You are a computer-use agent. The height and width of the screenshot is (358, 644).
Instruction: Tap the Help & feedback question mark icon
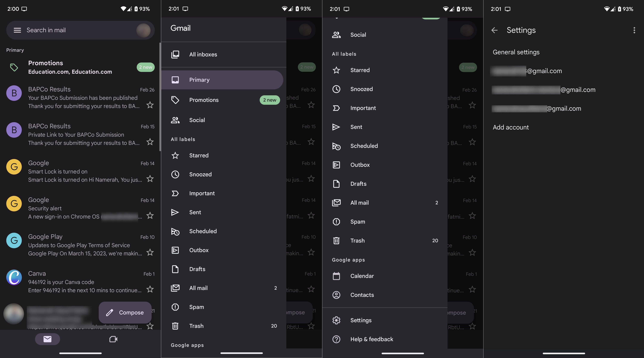336,339
